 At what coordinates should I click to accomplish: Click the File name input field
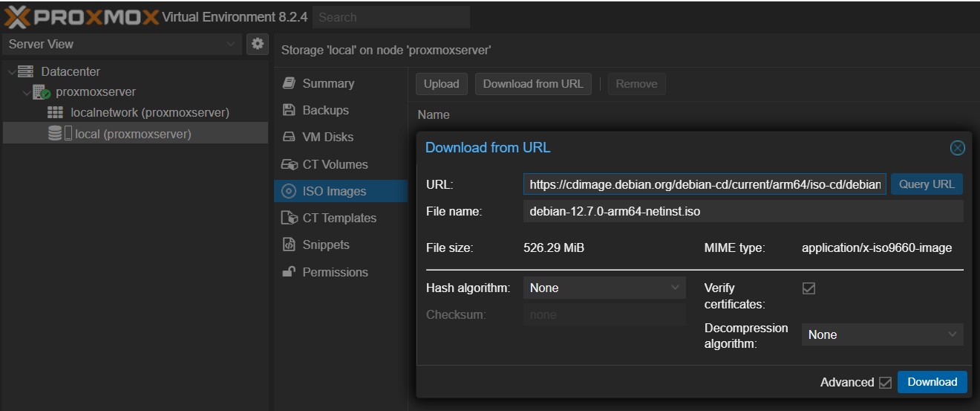point(743,211)
